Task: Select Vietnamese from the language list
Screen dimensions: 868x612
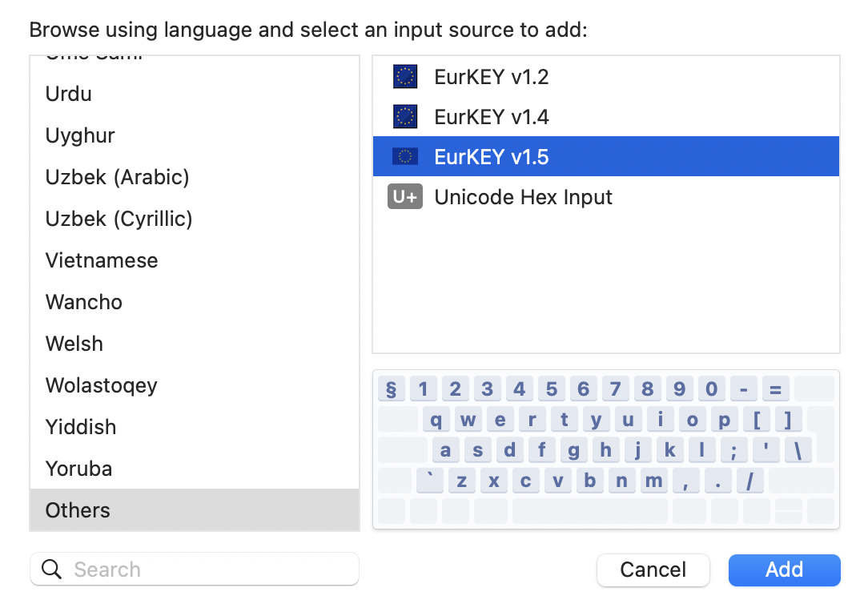Action: click(102, 260)
